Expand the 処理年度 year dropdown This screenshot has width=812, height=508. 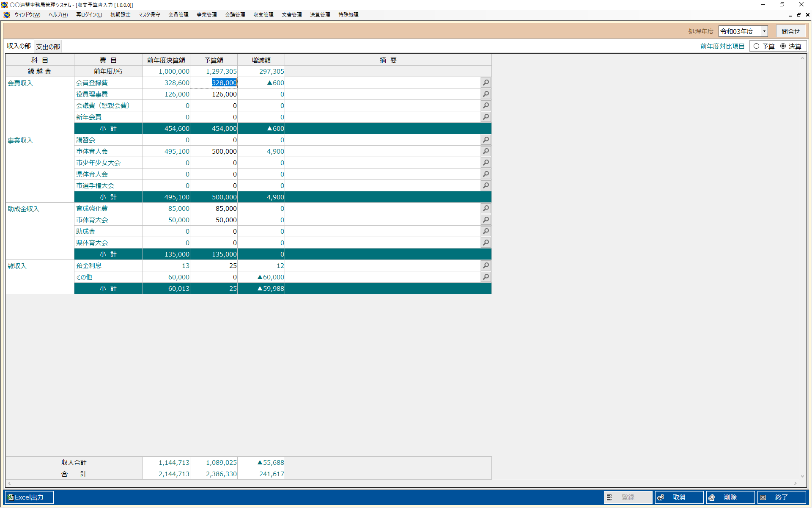tap(764, 31)
